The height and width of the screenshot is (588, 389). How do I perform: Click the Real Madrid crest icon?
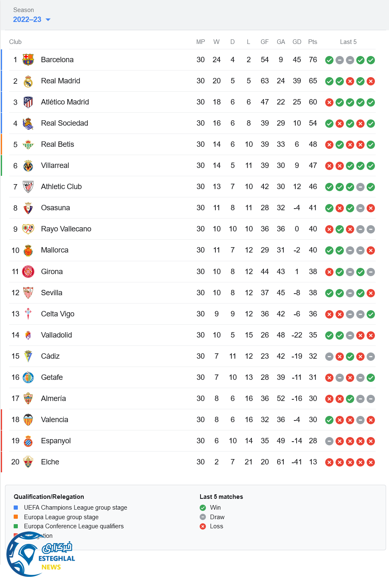tap(28, 81)
